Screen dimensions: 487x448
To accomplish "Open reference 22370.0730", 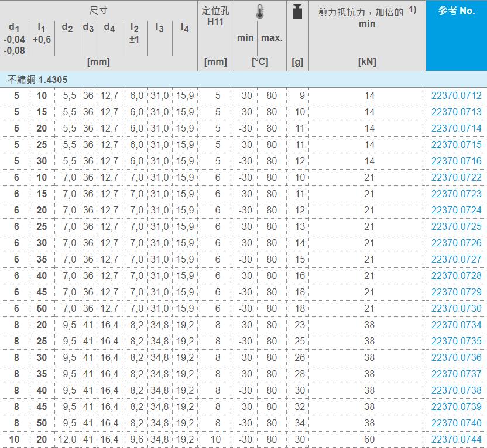I will point(456,308).
